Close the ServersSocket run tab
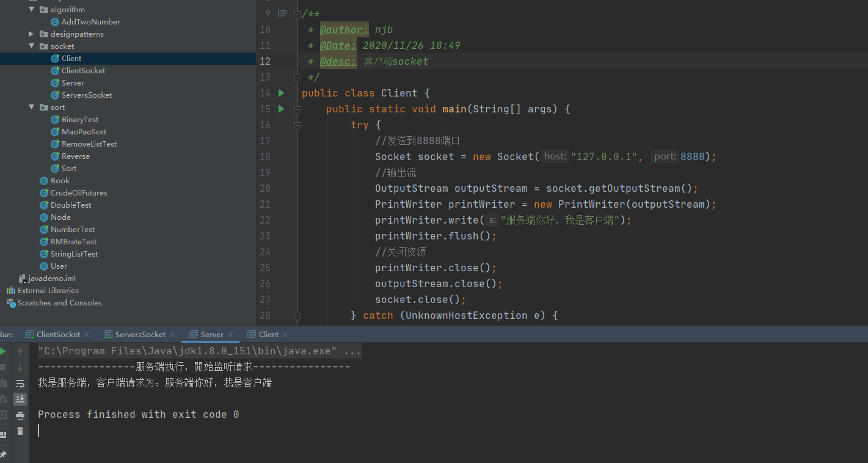868x463 pixels. pos(172,335)
